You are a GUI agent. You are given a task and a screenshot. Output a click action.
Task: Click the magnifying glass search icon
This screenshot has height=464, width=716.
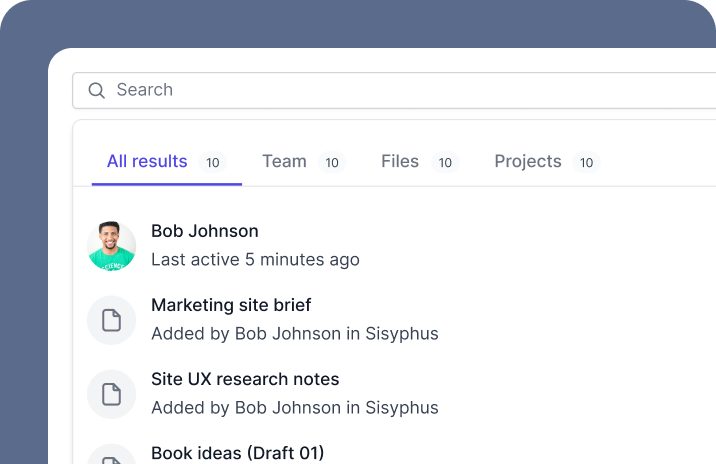tap(96, 90)
